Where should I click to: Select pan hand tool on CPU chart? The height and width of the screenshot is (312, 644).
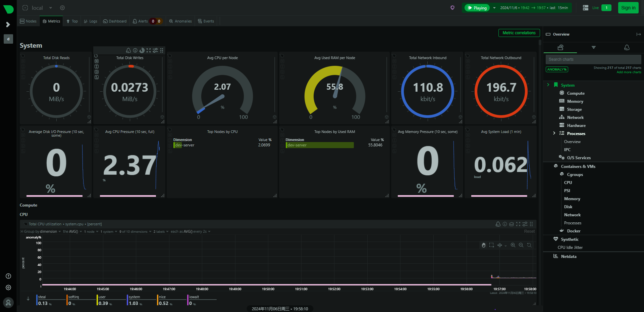pos(483,245)
